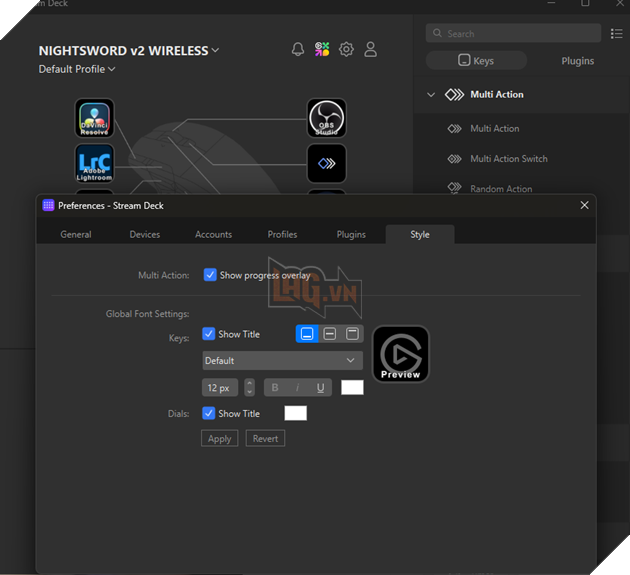Collapse the Multi Action category chevron
The width and height of the screenshot is (630, 575).
pos(431,95)
